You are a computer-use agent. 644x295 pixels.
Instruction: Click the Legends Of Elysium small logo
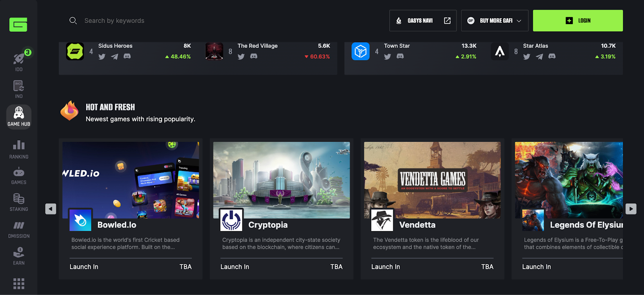coord(533,220)
